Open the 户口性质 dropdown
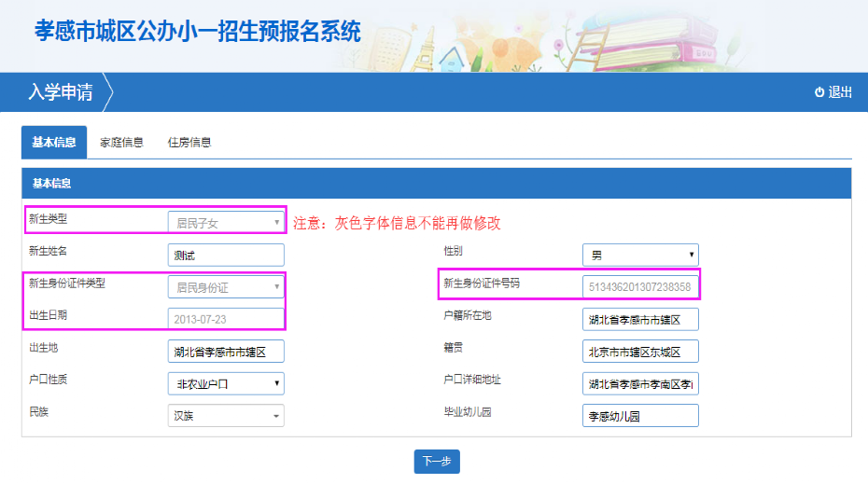 (x=226, y=383)
